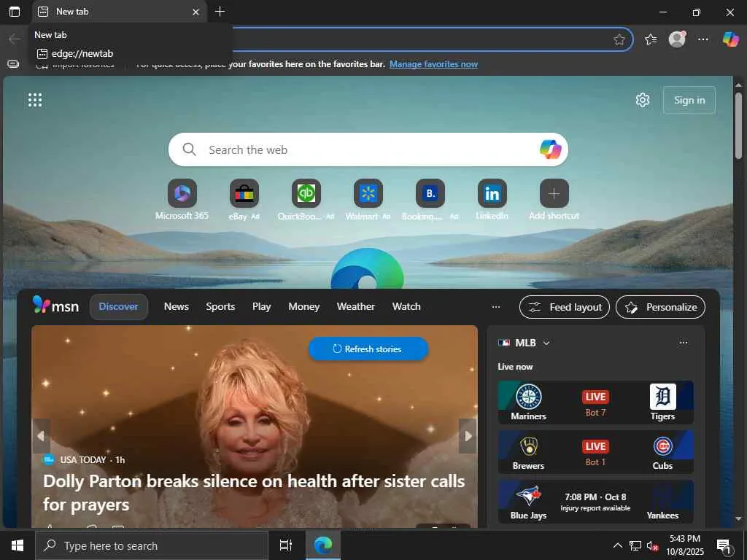Open a new tab with plus button
The height and width of the screenshot is (560, 747).
(220, 12)
